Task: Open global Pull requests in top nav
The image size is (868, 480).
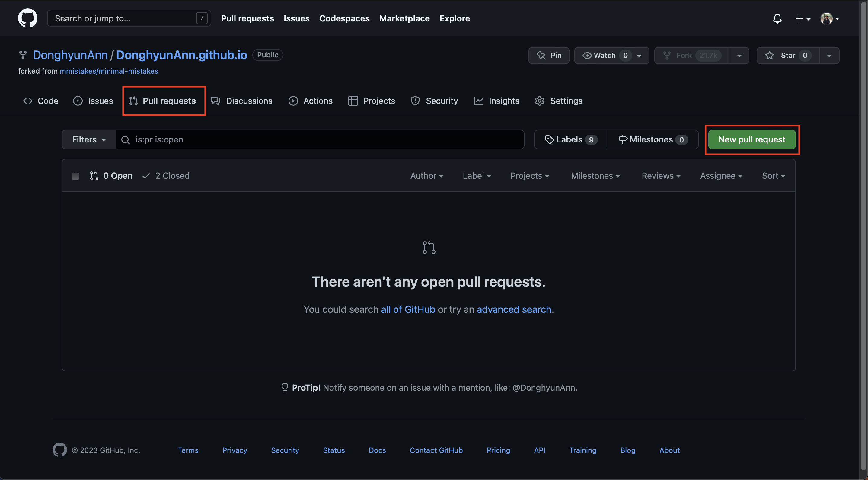Action: pyautogui.click(x=247, y=18)
